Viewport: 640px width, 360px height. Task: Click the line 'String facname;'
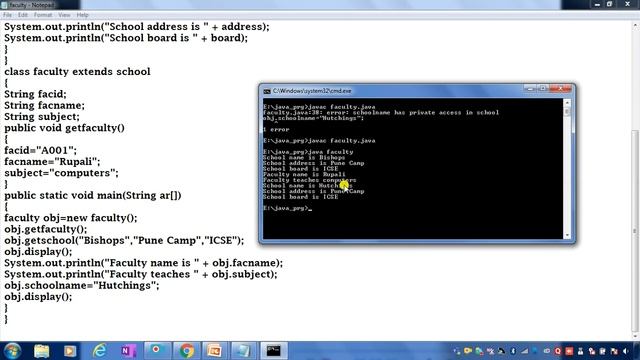click(x=44, y=105)
